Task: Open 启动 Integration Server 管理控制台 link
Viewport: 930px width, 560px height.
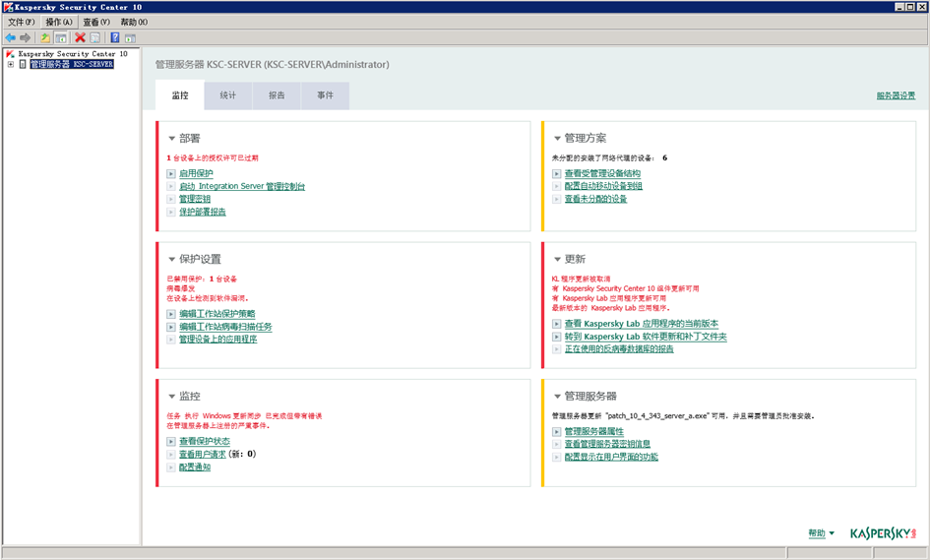Action: (242, 186)
